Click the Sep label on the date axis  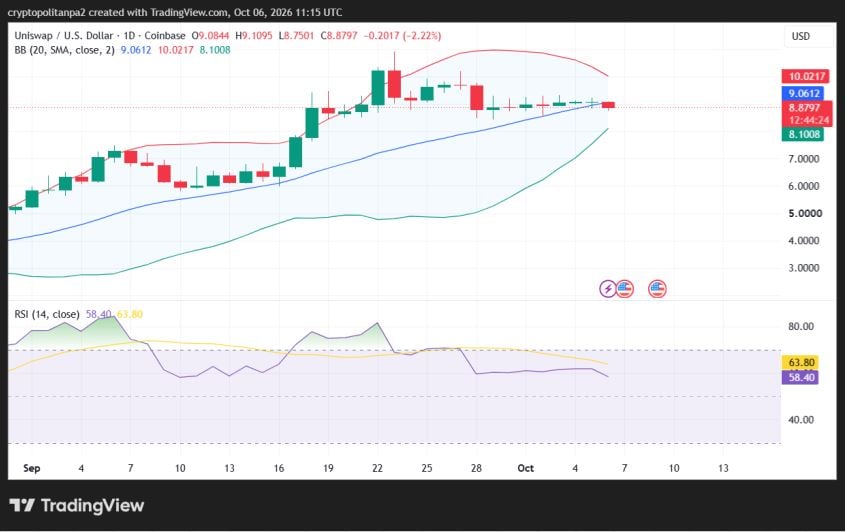pyautogui.click(x=32, y=468)
